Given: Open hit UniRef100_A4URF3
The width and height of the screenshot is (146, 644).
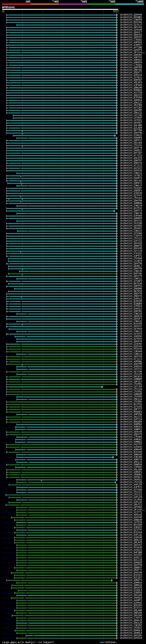Looking at the screenshot, I should [x=131, y=600].
